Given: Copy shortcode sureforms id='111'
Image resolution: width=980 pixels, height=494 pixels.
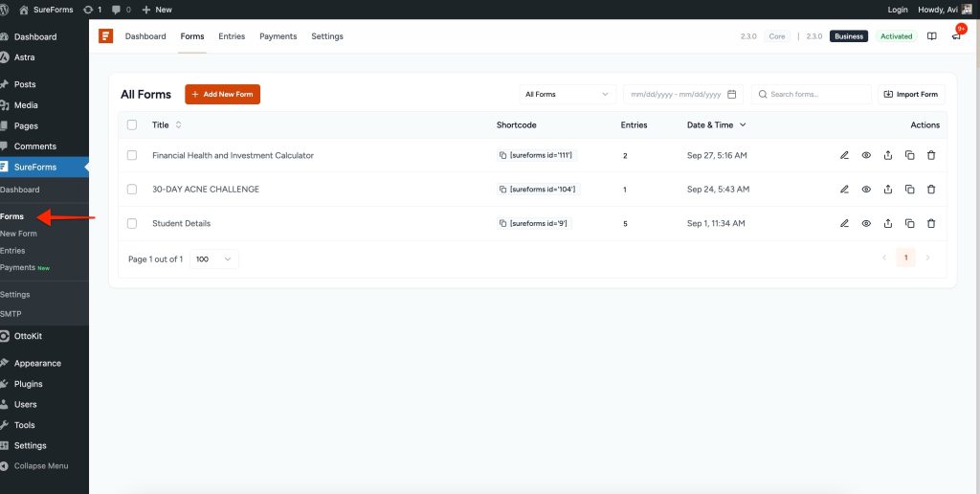Looking at the screenshot, I should pyautogui.click(x=503, y=155).
